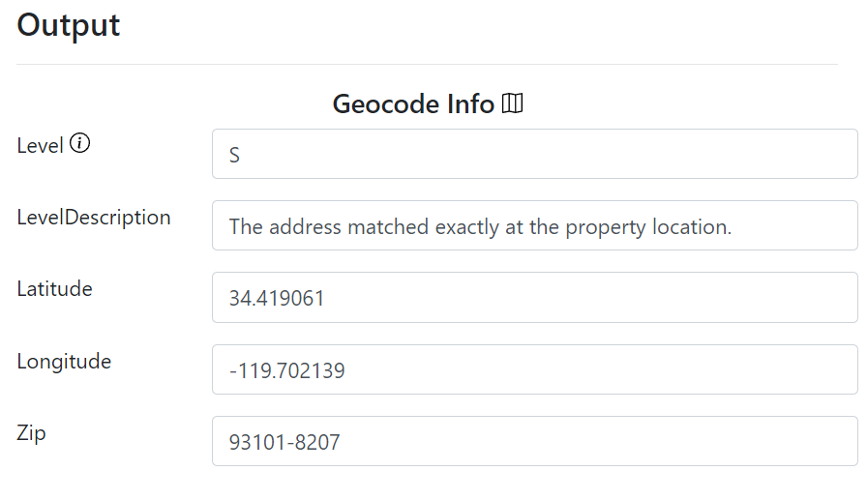Click the info icon beside Level
Screen dimensions: 868x500
click(79, 143)
